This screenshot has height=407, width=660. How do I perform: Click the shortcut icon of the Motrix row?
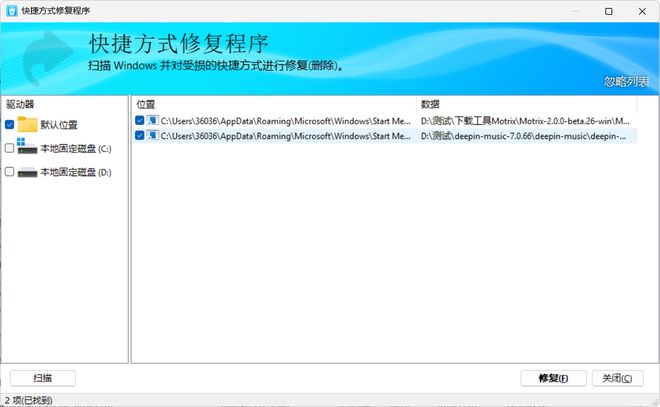pos(152,120)
